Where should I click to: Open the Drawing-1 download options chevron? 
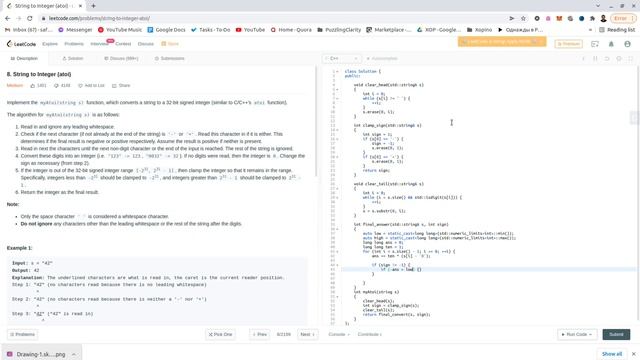[x=74, y=354]
